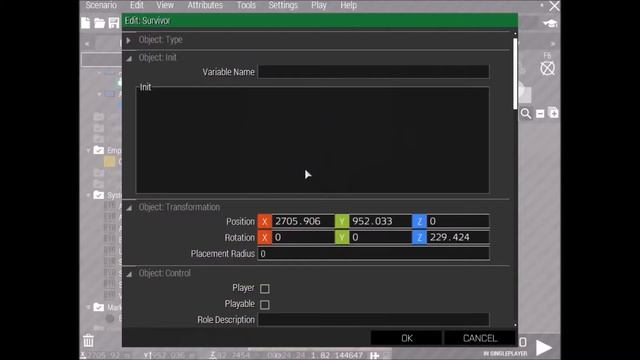This screenshot has width=640, height=360.
Task: Collapse the Mark folder tree arrow
Action: (88, 307)
